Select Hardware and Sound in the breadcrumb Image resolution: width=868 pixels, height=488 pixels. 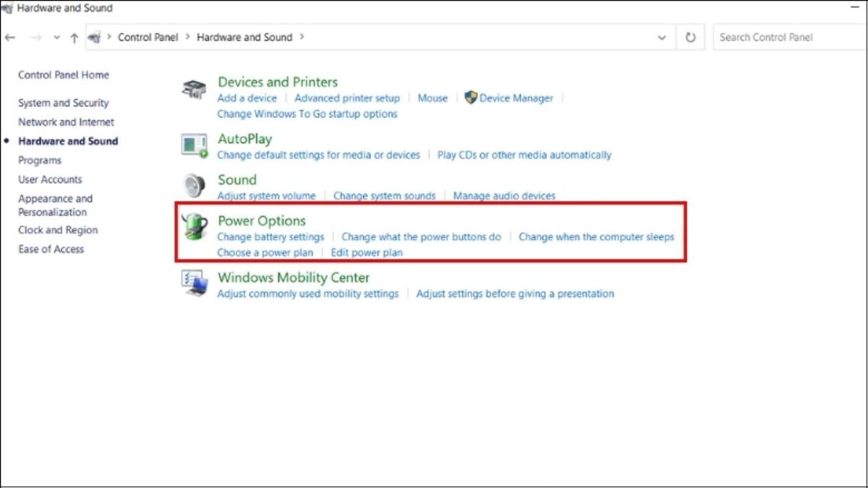[x=244, y=37]
